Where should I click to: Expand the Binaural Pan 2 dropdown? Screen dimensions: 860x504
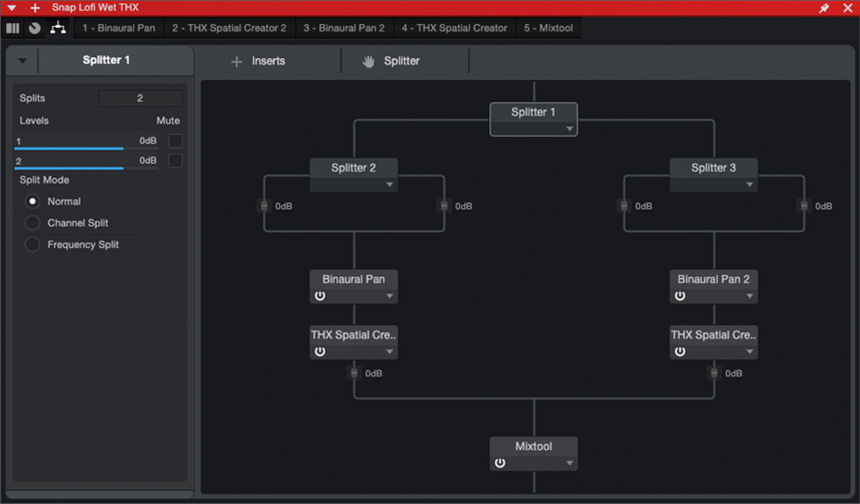click(x=750, y=295)
